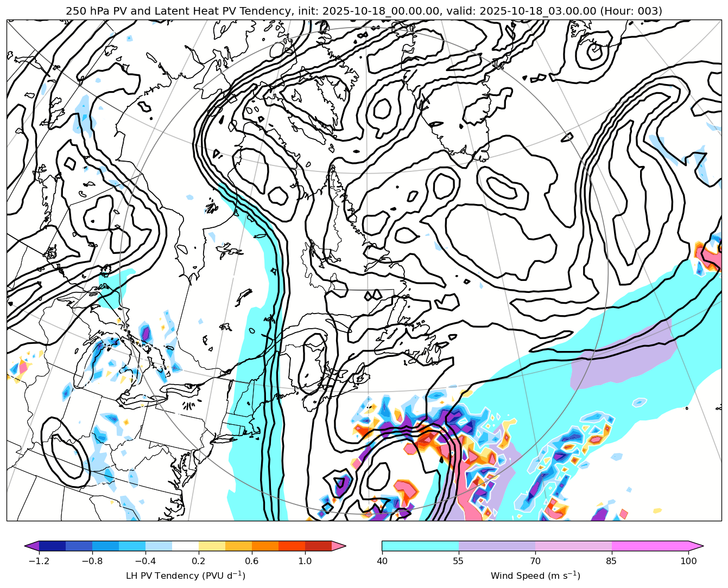
Task: Select the magenta 85–100 wind speed swatch
Action: tap(650, 546)
